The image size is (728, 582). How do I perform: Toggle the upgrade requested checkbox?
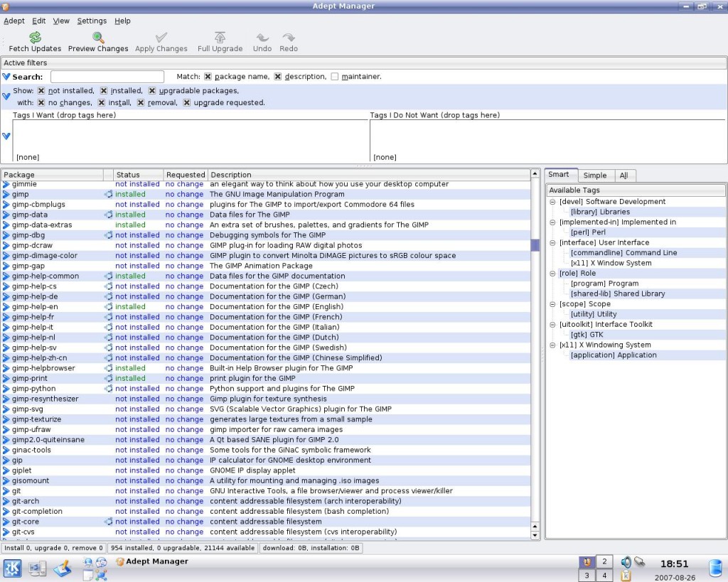[187, 102]
